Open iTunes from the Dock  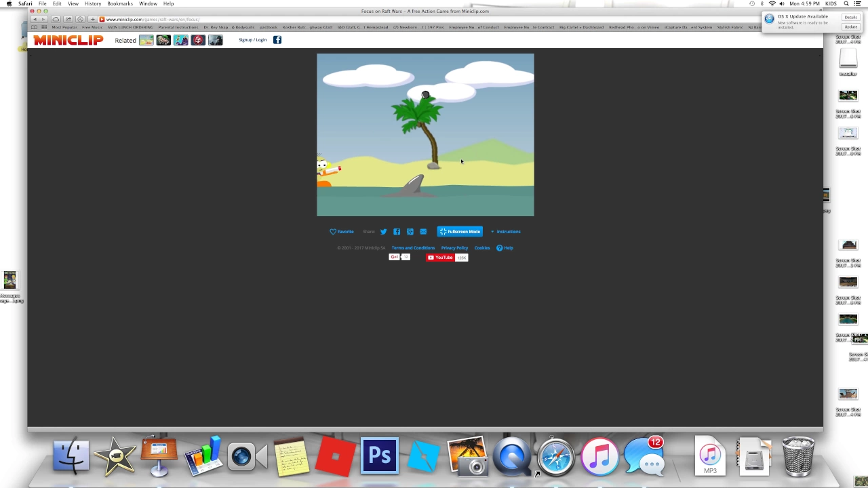600,455
